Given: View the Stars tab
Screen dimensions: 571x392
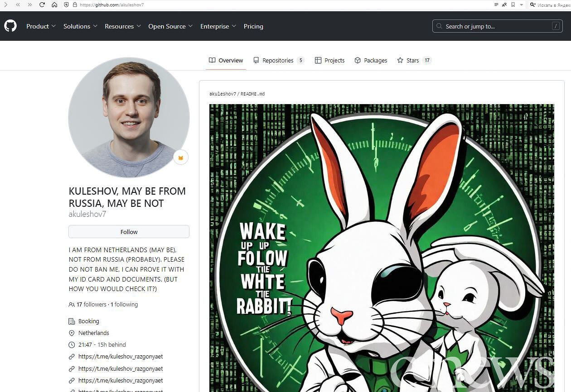Looking at the screenshot, I should [x=414, y=60].
